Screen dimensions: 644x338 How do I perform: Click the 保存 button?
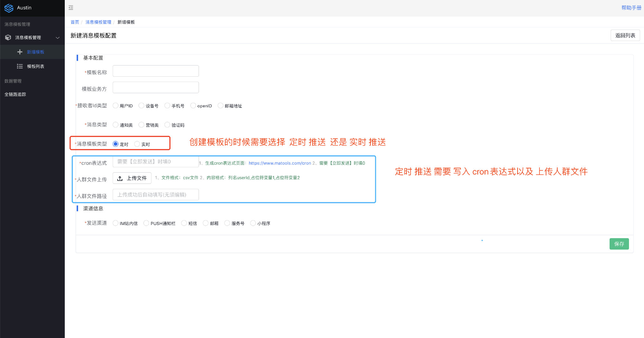click(619, 244)
